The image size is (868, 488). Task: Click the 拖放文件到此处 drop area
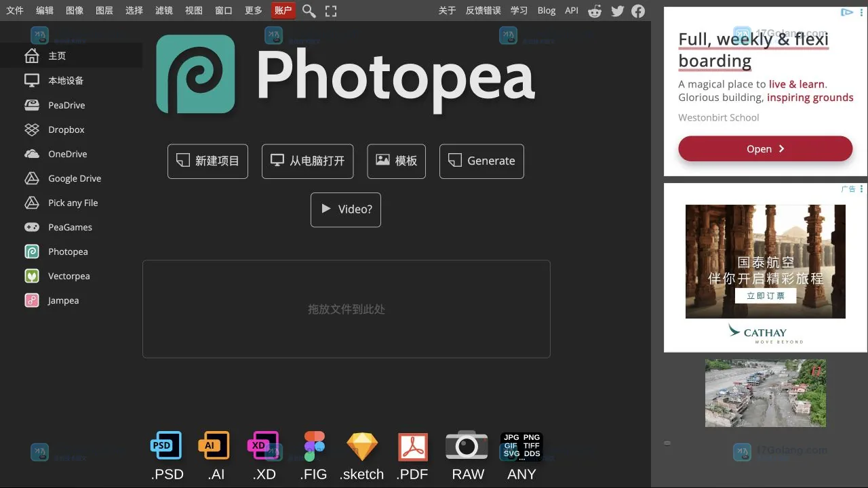pos(346,309)
